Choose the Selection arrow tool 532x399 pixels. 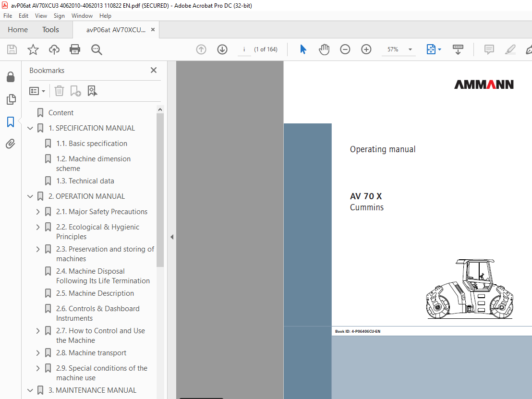tap(303, 49)
